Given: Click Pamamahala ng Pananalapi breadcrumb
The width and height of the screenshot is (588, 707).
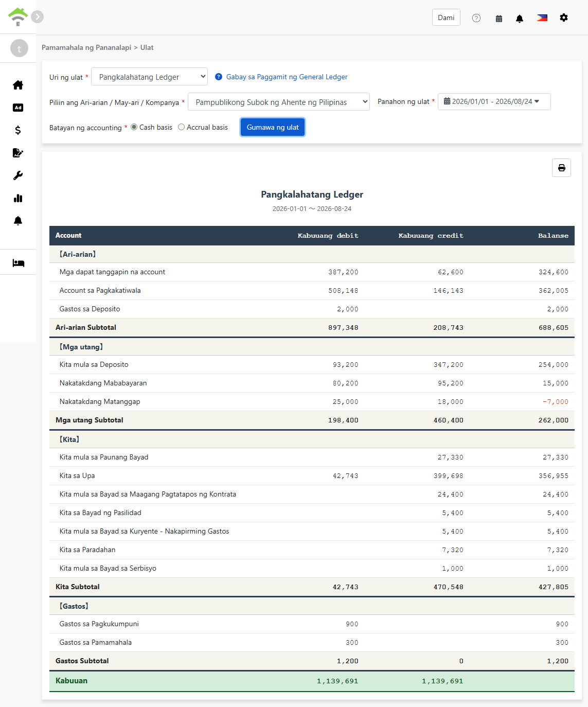Looking at the screenshot, I should point(86,47).
